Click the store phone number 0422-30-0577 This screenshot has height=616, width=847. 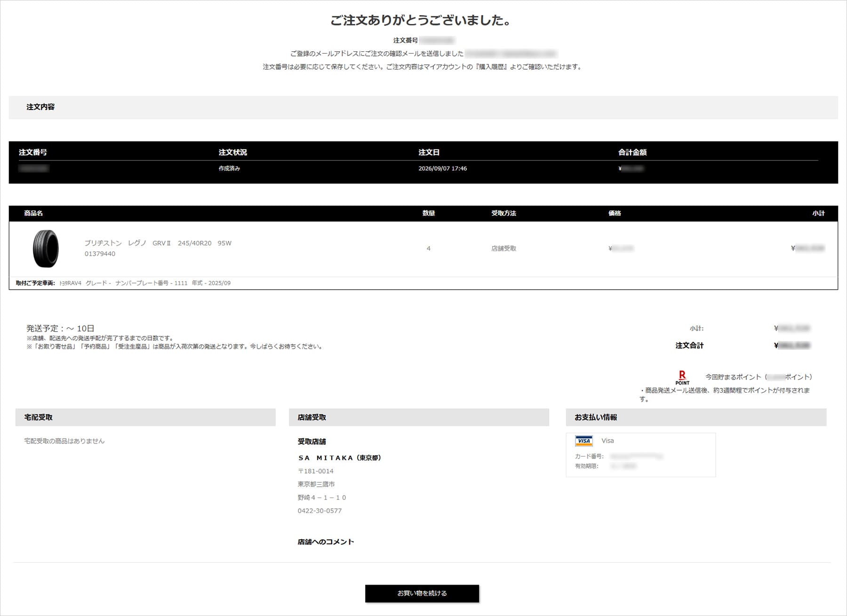coord(320,511)
